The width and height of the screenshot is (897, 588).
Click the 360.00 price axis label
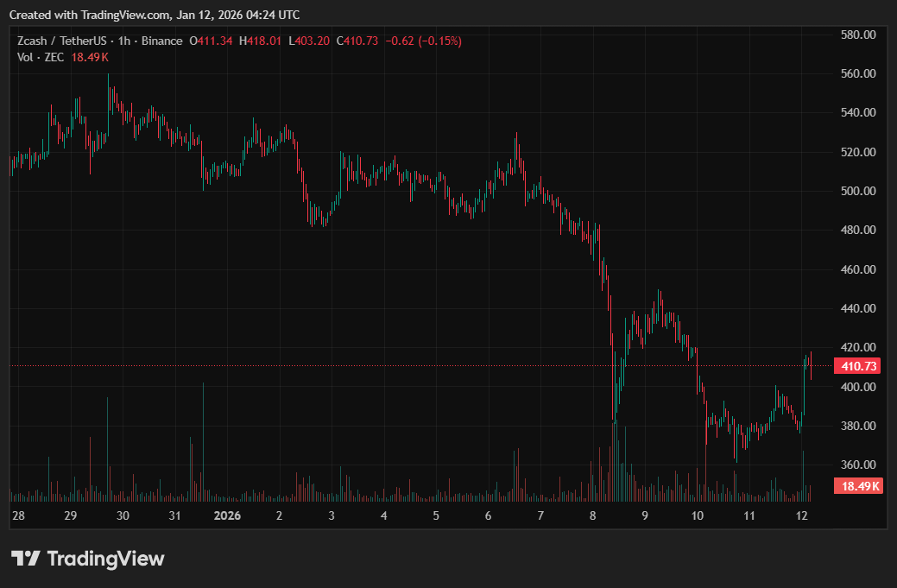[858, 465]
